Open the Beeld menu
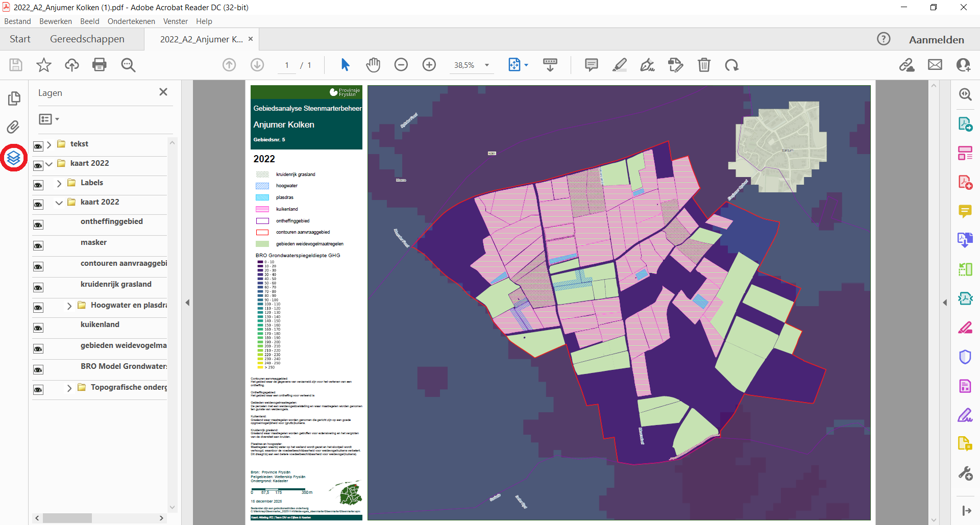The image size is (980, 525). point(89,21)
